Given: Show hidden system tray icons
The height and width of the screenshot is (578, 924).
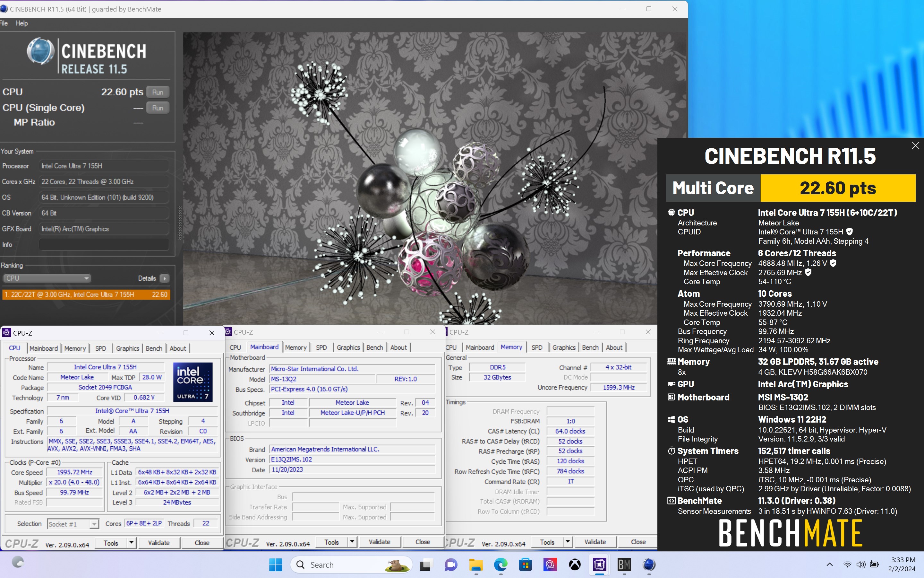Looking at the screenshot, I should [x=829, y=565].
